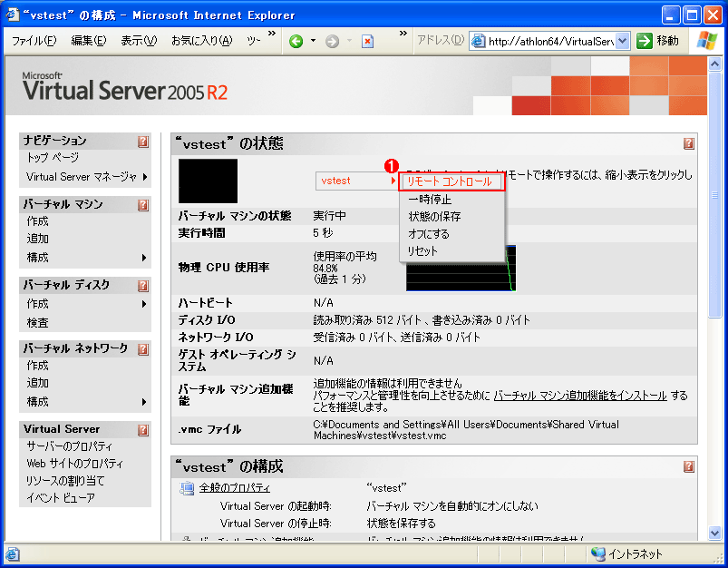The height and width of the screenshot is (568, 728).
Task: Click the 実行中 status value
Action: pyautogui.click(x=330, y=216)
